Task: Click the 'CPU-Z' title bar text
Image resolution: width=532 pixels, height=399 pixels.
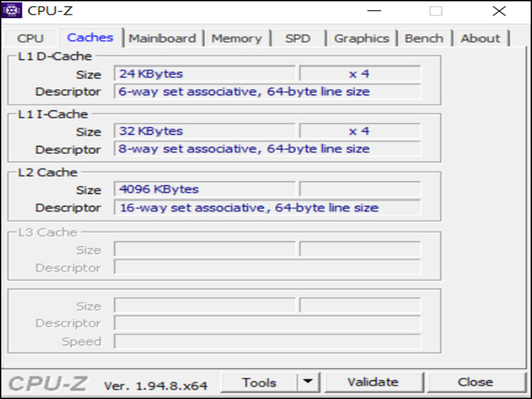Action: (50, 11)
